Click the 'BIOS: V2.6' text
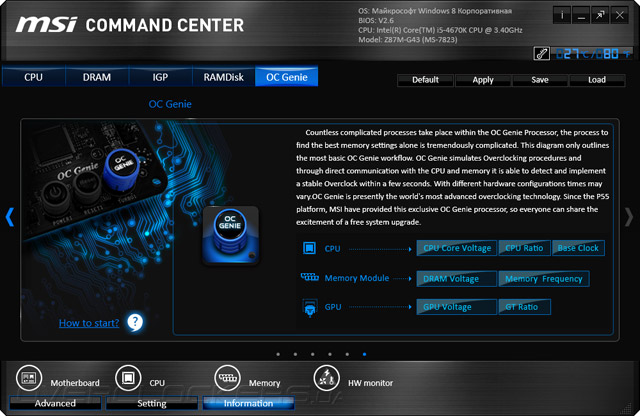This screenshot has width=640, height=416. coord(376,20)
